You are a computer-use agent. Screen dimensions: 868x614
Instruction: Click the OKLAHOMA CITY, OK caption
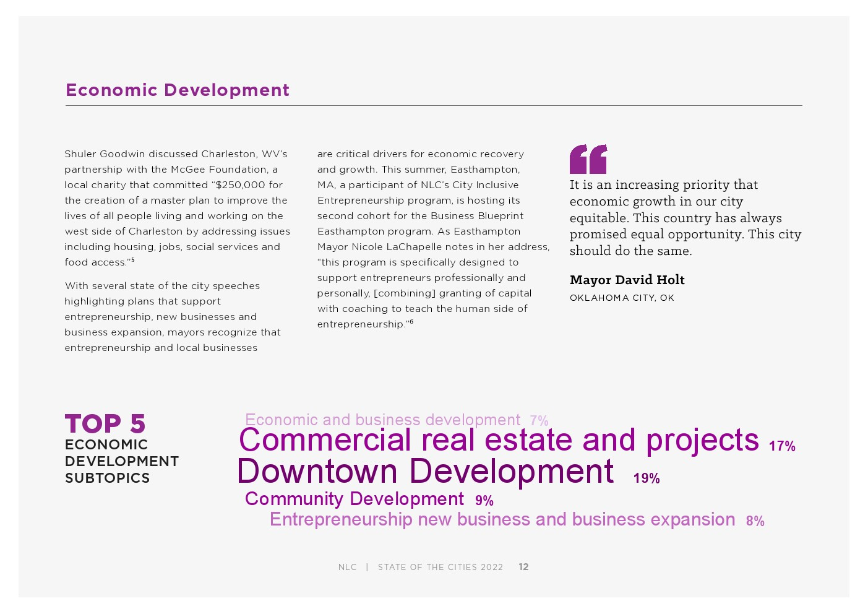coord(622,298)
